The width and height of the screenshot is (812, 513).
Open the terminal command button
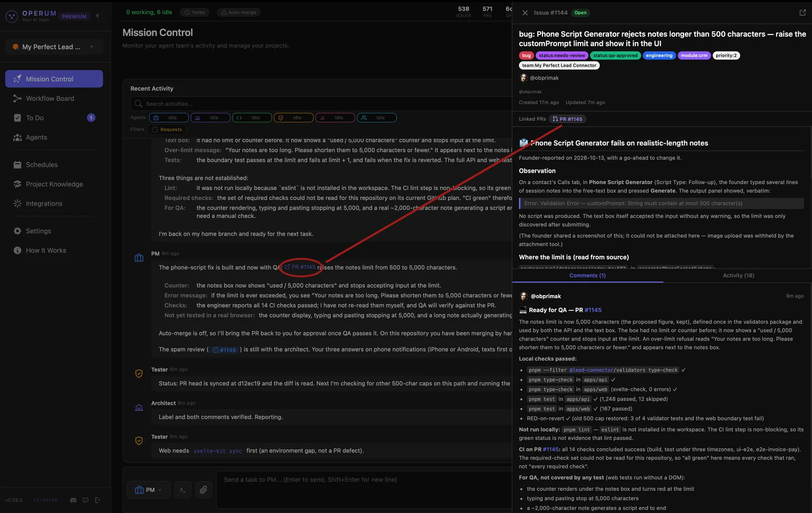click(x=183, y=490)
